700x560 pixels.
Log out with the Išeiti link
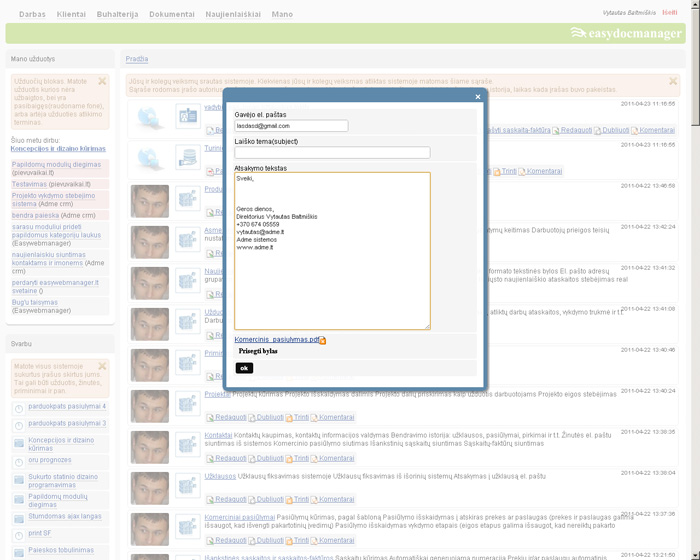[x=670, y=13]
